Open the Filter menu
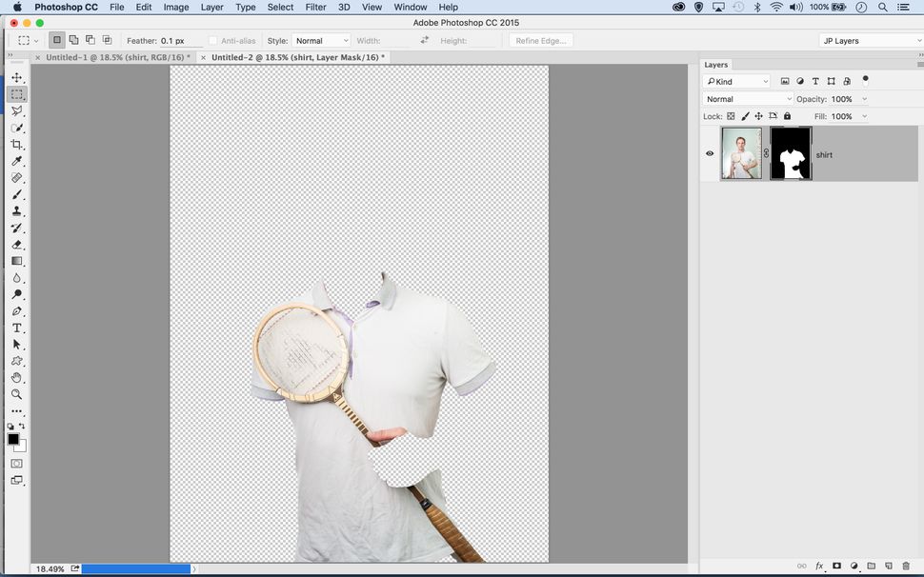 point(314,7)
